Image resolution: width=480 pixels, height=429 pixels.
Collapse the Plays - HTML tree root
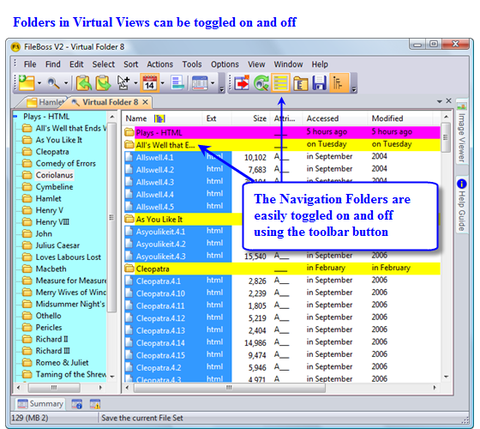pos(15,116)
